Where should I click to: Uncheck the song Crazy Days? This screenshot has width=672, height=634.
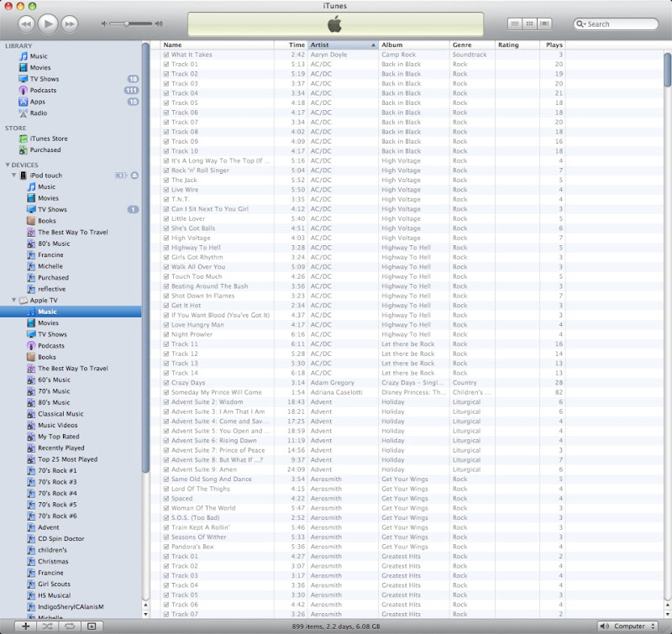[165, 383]
